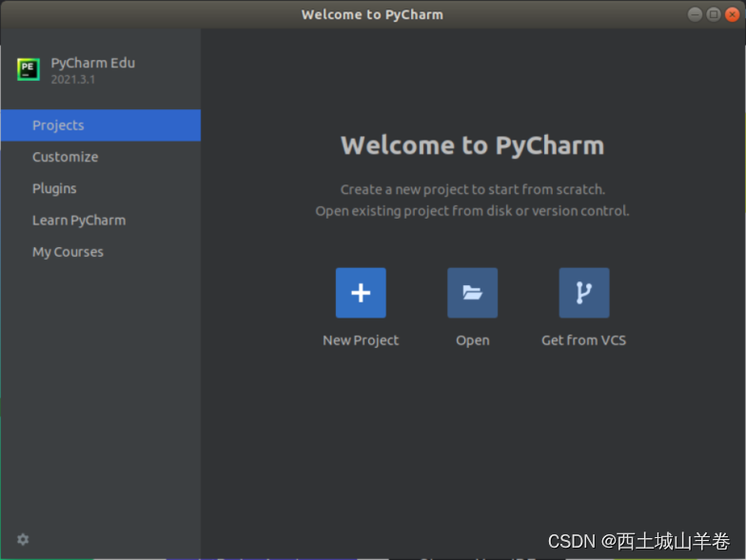746x560 pixels.
Task: Open the settings gear at bottom left
Action: point(23,539)
